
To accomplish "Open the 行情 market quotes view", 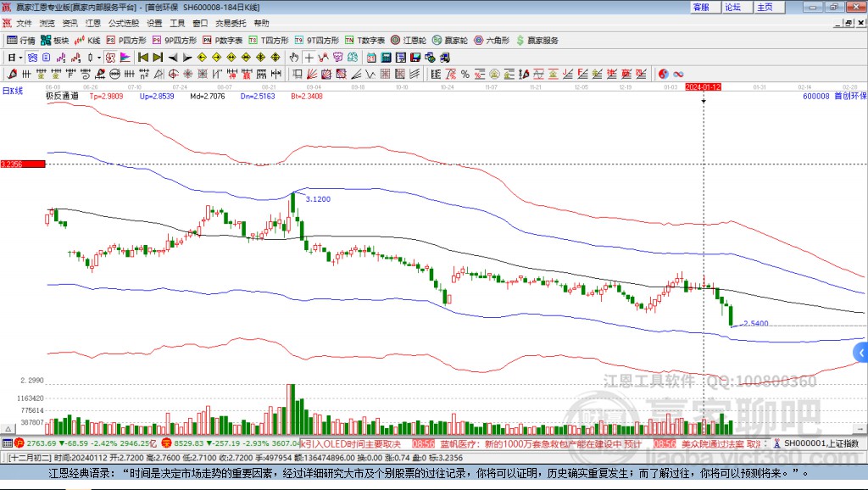I will [x=21, y=40].
